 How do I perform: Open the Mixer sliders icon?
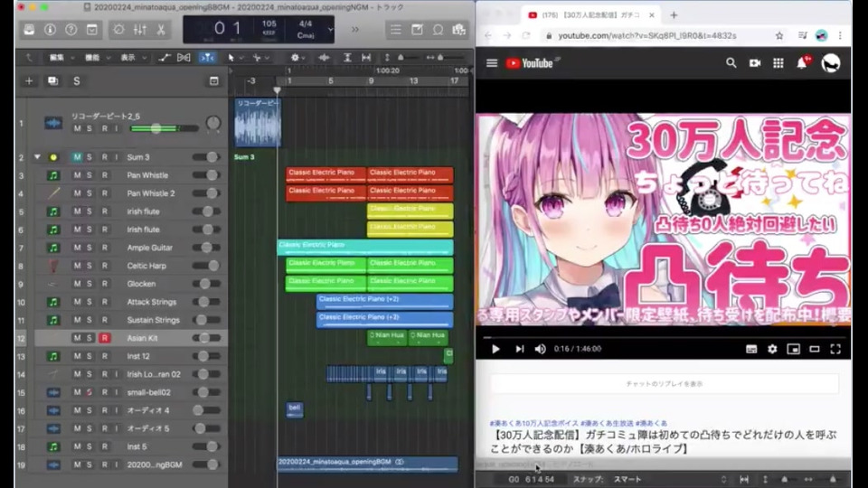pyautogui.click(x=139, y=29)
